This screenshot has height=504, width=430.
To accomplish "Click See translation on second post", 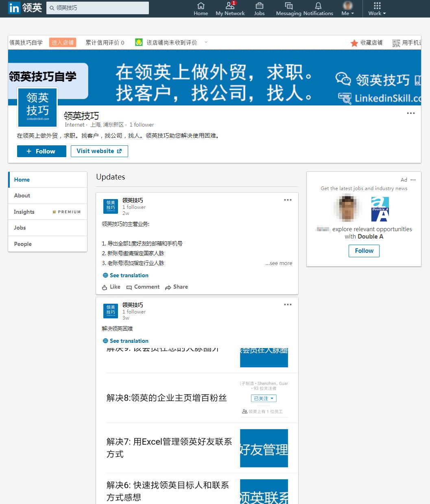I will (126, 341).
